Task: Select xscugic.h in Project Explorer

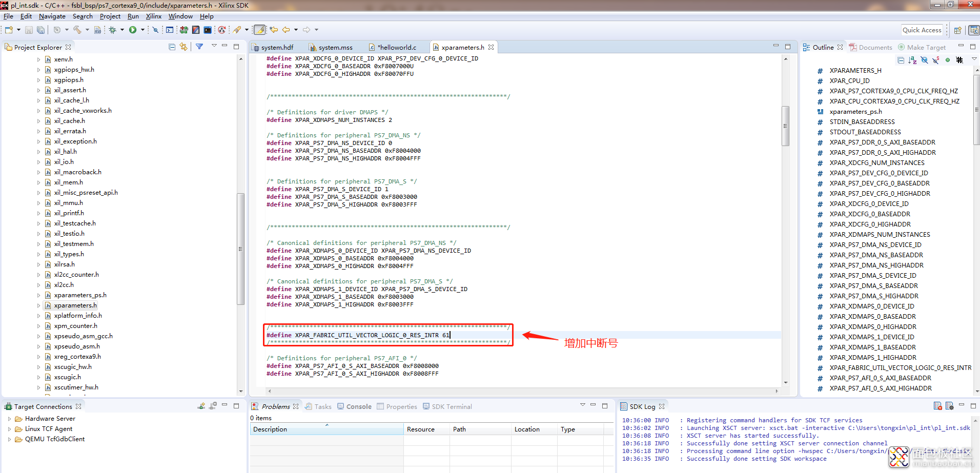Action: 67,377
